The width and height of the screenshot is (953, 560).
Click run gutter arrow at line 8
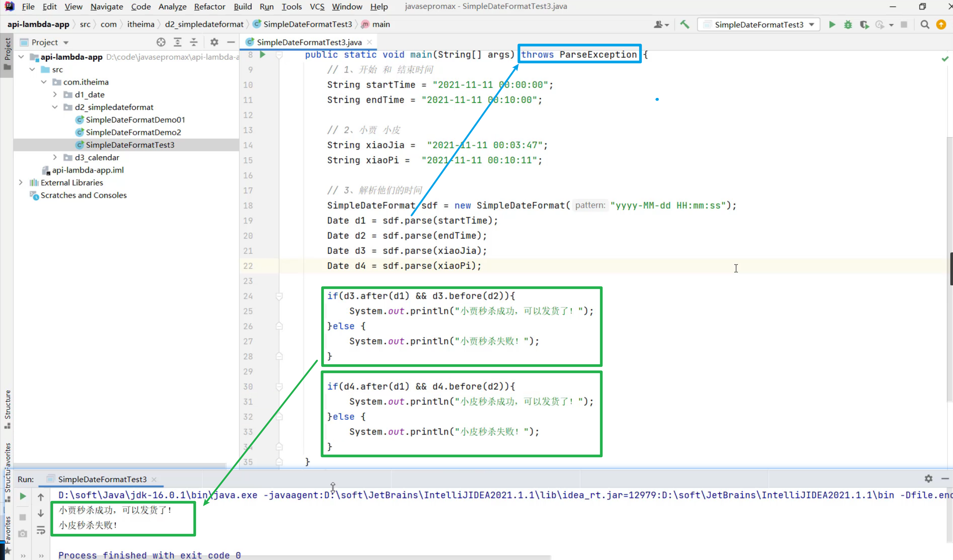[263, 54]
